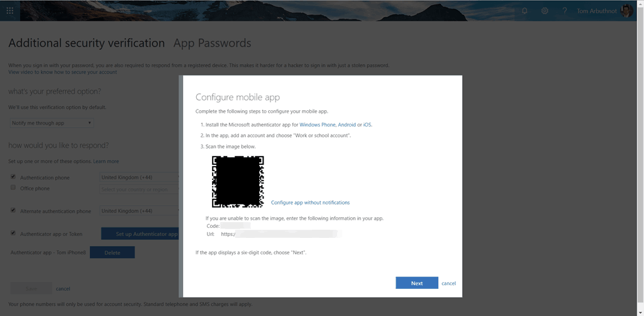Toggle the Authentication phone checkbox
644x316 pixels.
(13, 178)
